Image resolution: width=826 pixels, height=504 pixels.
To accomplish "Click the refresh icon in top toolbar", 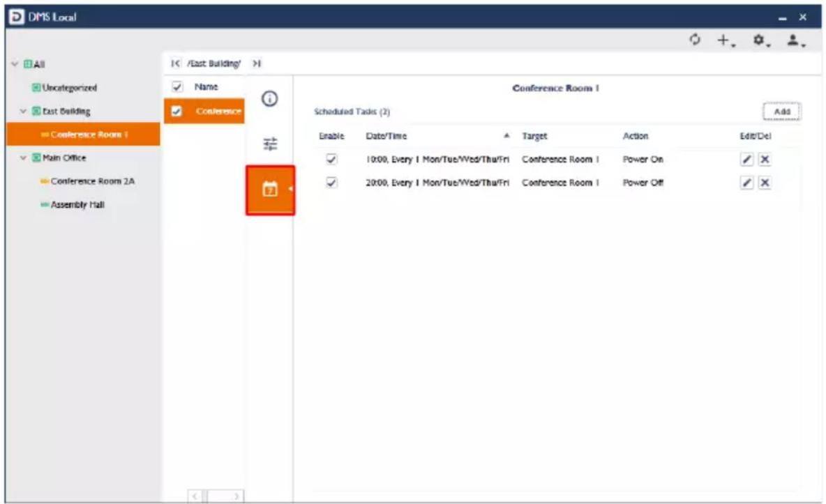I will click(x=695, y=40).
